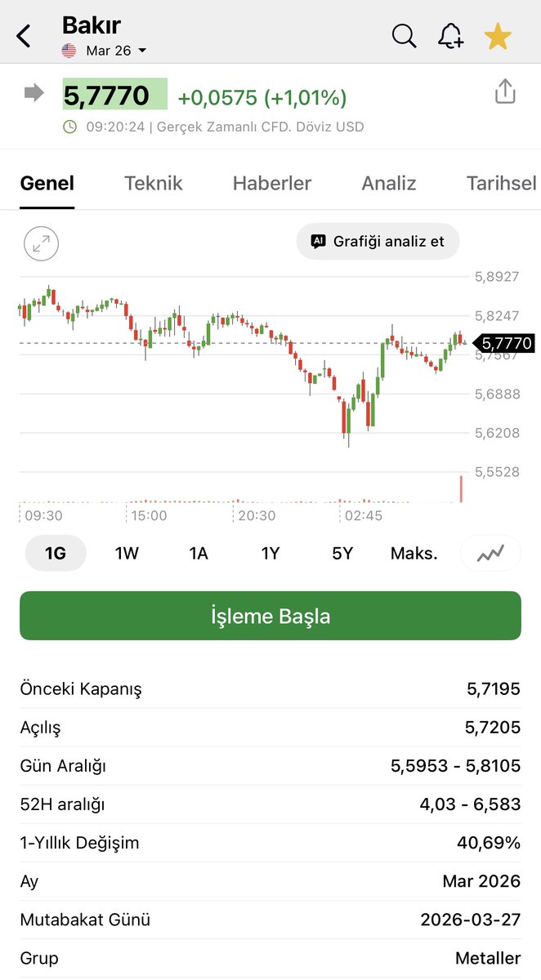This screenshot has width=541, height=980.
Task: Tap the Grup value Metaller
Action: (x=488, y=958)
